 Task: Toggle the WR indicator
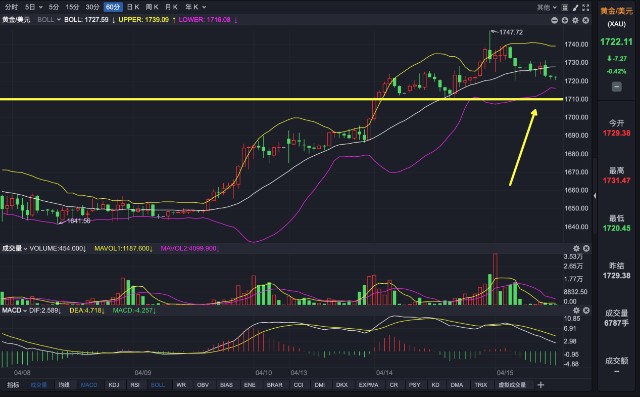[181, 385]
